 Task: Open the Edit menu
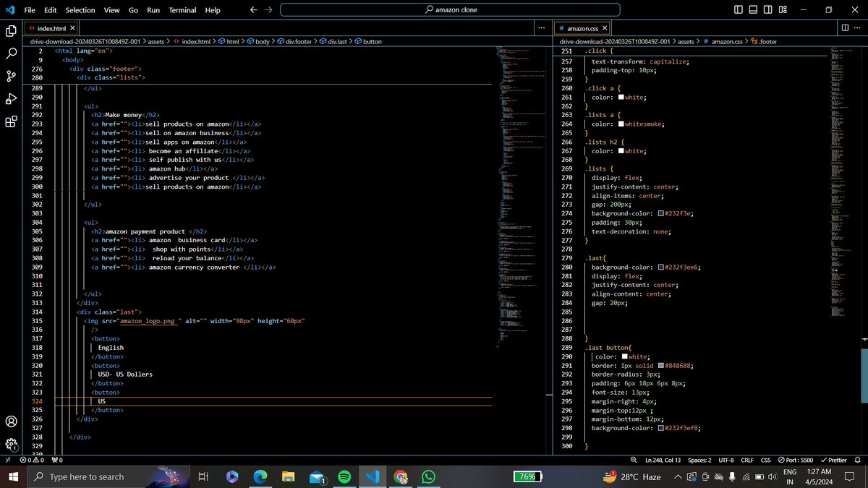(x=50, y=10)
